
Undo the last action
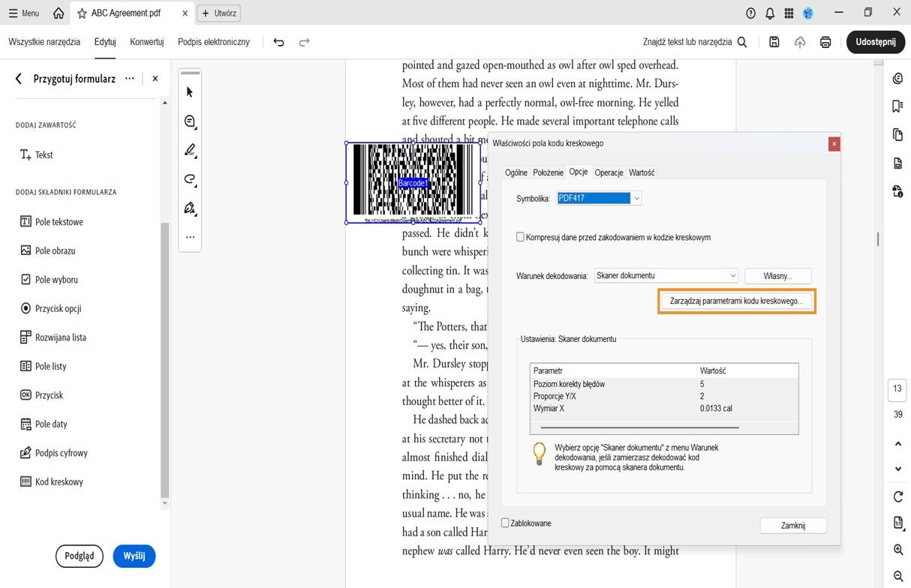click(x=279, y=43)
